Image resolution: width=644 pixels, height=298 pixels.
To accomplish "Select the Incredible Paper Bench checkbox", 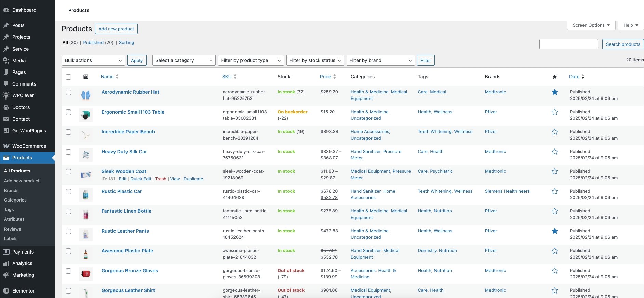I will (x=68, y=132).
